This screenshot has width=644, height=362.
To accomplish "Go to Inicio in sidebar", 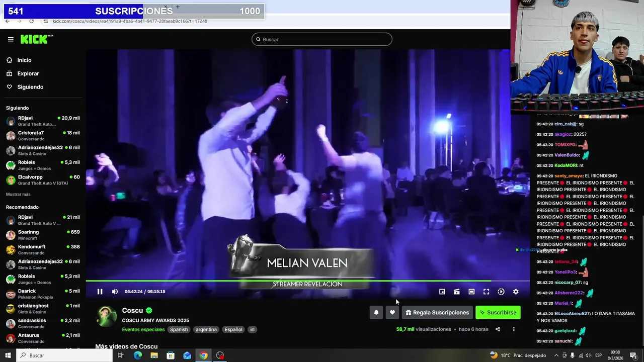I will (x=24, y=60).
